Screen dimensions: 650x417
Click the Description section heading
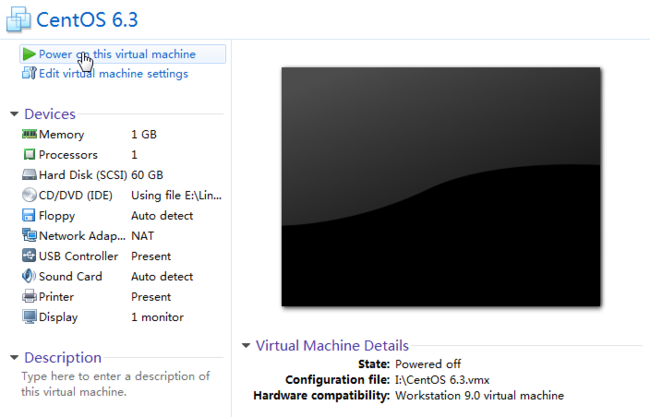63,357
